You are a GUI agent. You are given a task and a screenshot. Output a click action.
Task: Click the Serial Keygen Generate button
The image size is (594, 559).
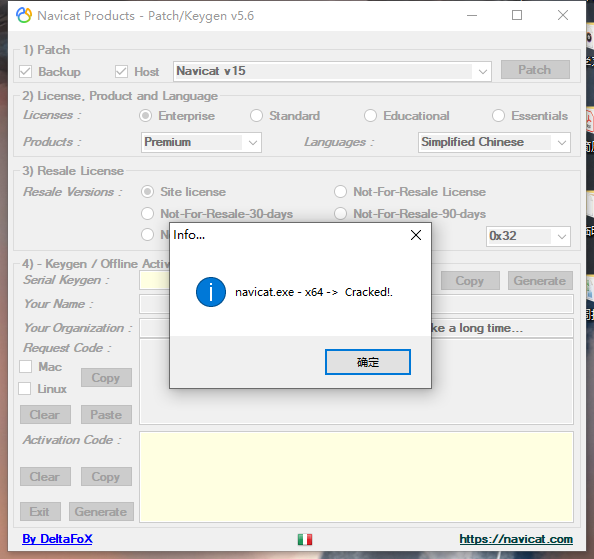click(x=540, y=281)
